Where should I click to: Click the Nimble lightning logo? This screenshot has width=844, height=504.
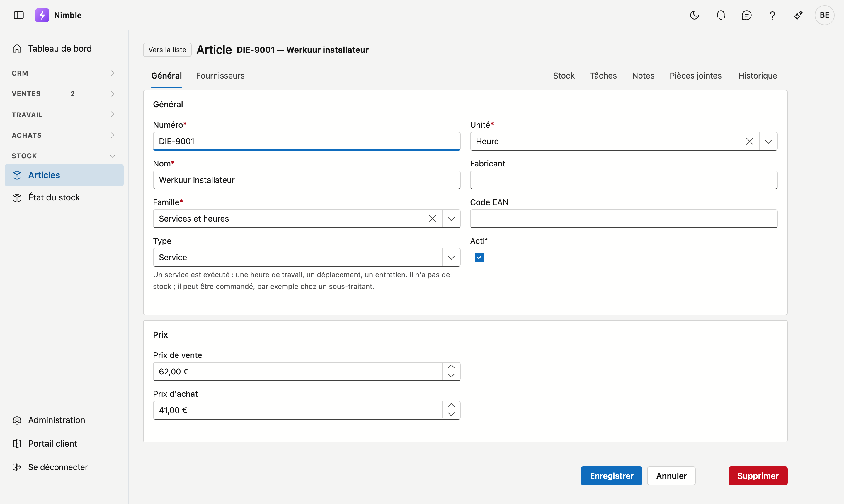[x=42, y=15]
